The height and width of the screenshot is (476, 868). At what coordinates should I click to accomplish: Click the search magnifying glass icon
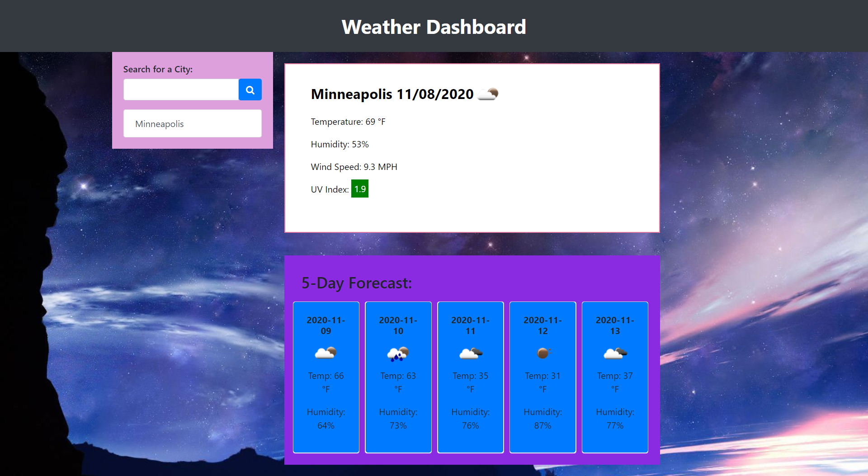[250, 89]
